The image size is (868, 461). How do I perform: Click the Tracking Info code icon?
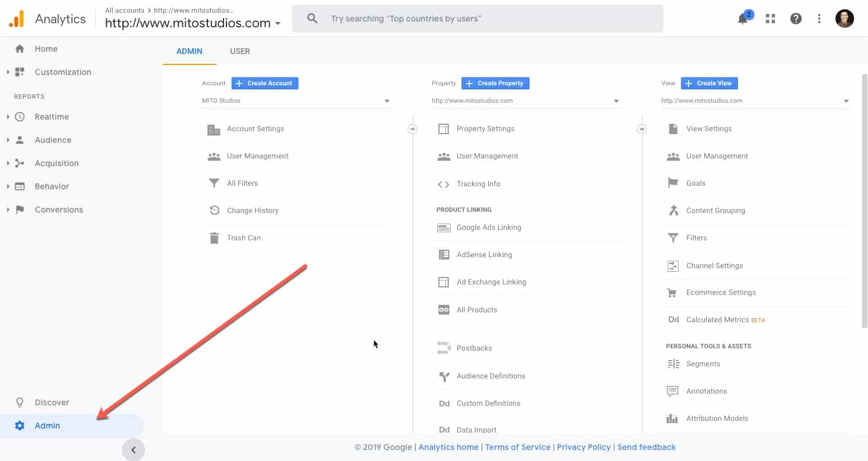tap(444, 184)
